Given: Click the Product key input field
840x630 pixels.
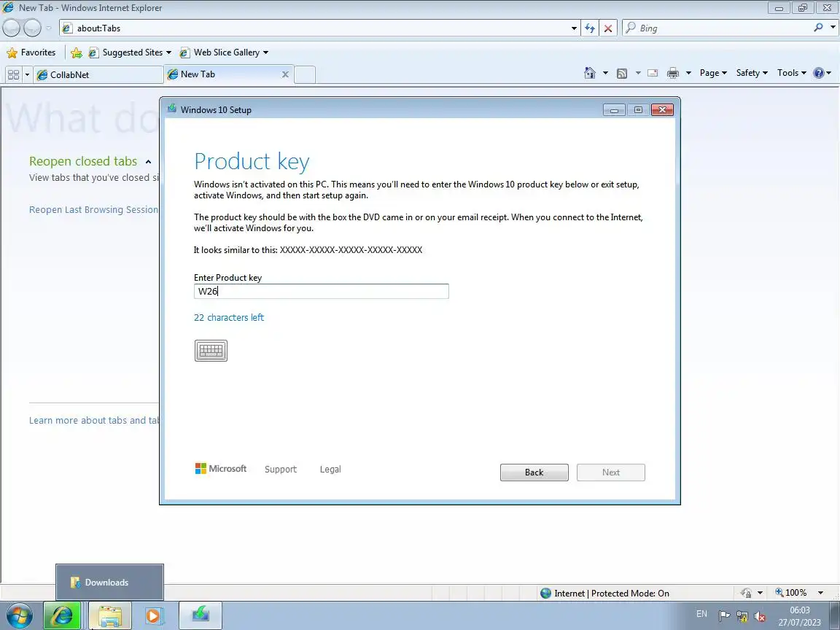Looking at the screenshot, I should tap(321, 292).
